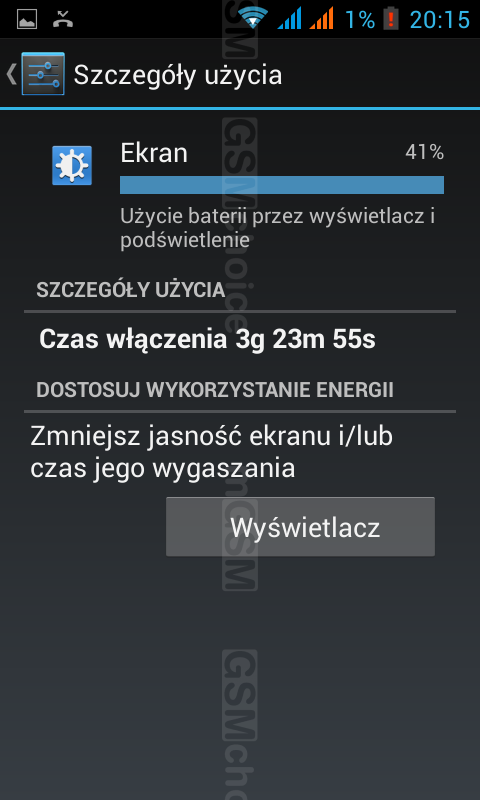Screen dimensions: 480x800
Task: Tap the settings sliders icon in the header
Action: click(43, 74)
